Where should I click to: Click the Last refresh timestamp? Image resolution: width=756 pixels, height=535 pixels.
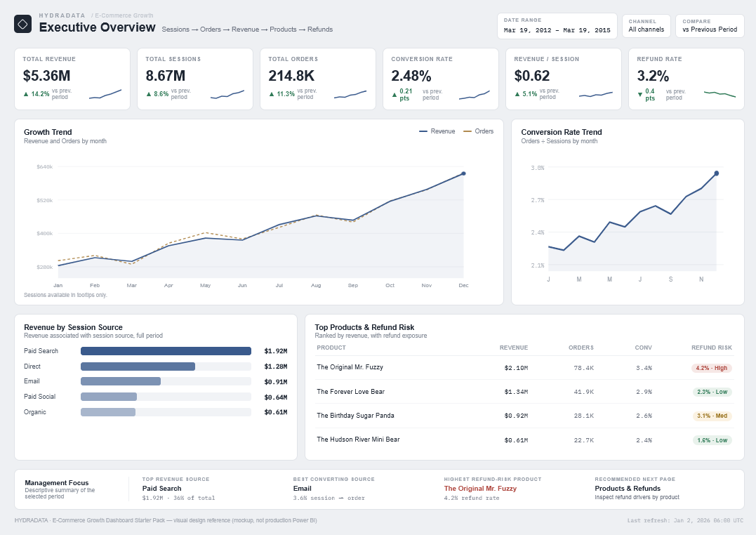click(x=685, y=520)
